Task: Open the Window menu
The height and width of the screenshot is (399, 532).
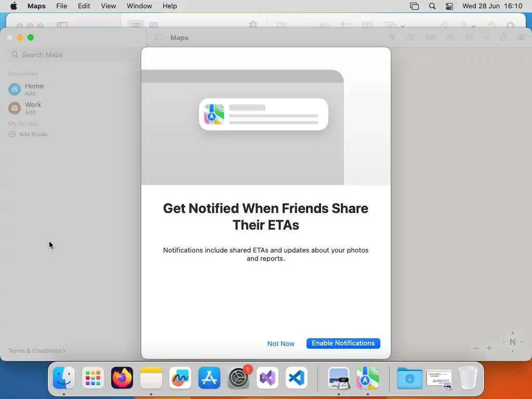Action: [x=139, y=6]
